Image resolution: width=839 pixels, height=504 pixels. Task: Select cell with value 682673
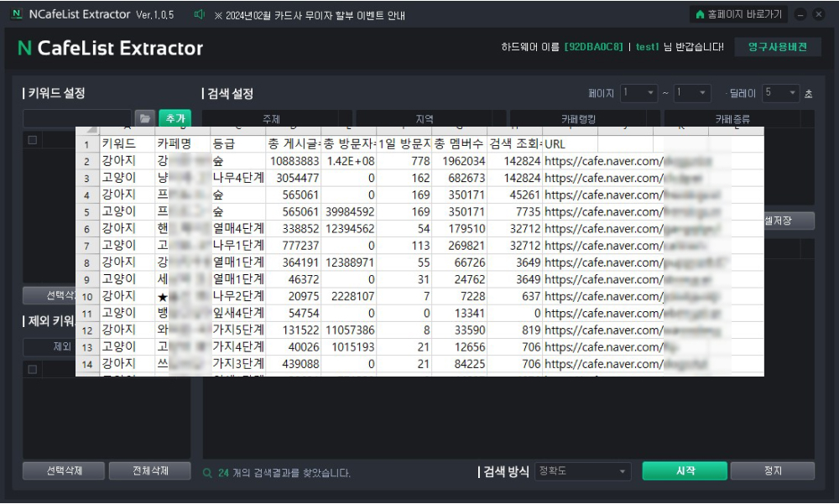click(460, 178)
